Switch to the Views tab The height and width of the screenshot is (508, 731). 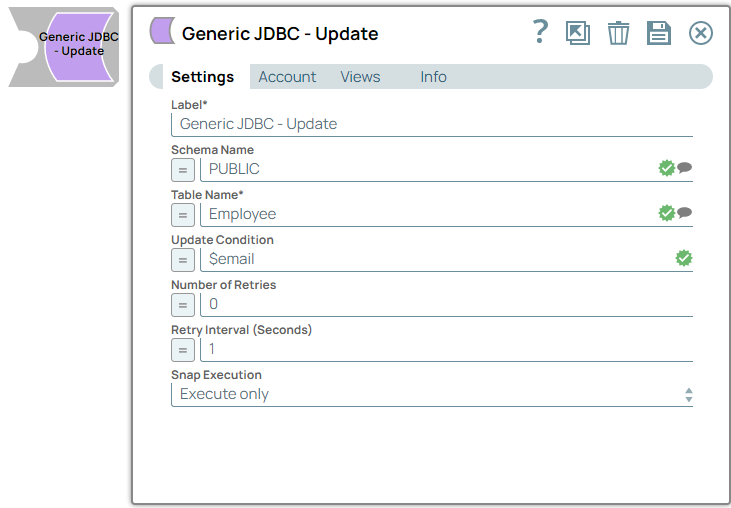click(360, 77)
